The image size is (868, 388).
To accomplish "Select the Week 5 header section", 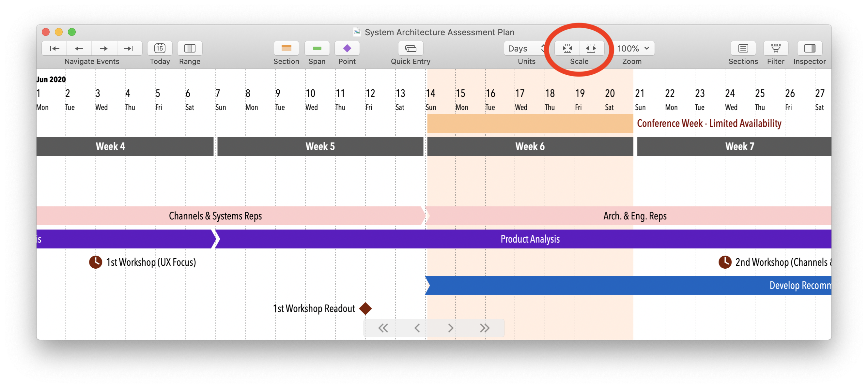I will tap(320, 147).
